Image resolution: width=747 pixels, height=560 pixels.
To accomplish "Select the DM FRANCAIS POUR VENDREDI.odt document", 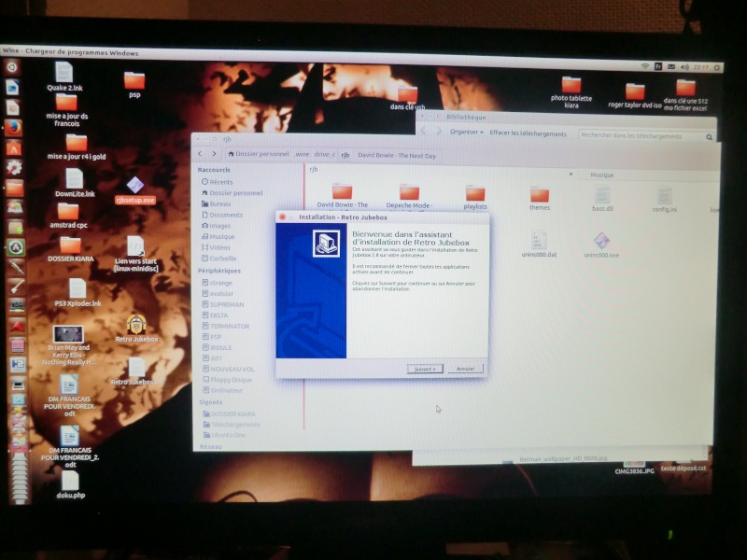I will (69, 396).
